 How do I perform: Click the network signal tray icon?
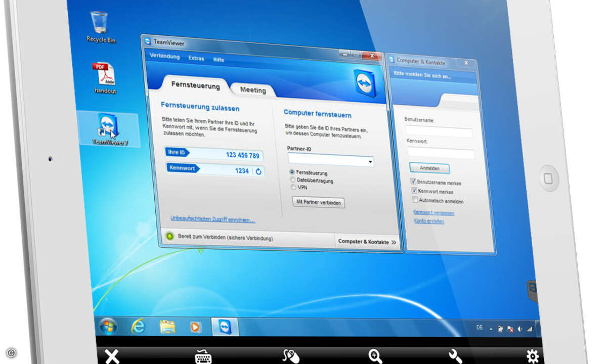pos(529,329)
